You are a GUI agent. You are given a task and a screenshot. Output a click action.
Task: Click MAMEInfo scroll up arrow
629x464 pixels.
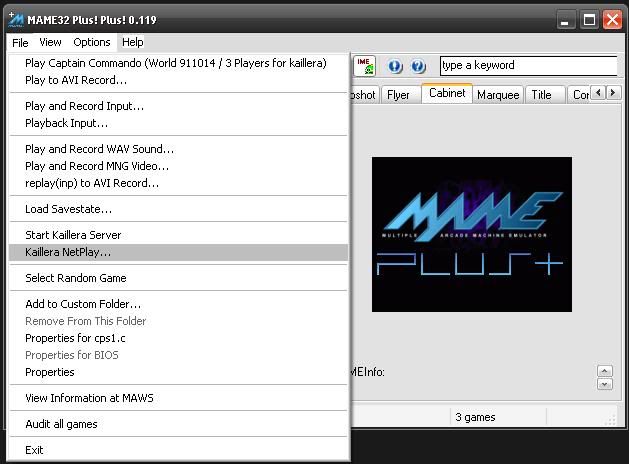click(x=605, y=371)
